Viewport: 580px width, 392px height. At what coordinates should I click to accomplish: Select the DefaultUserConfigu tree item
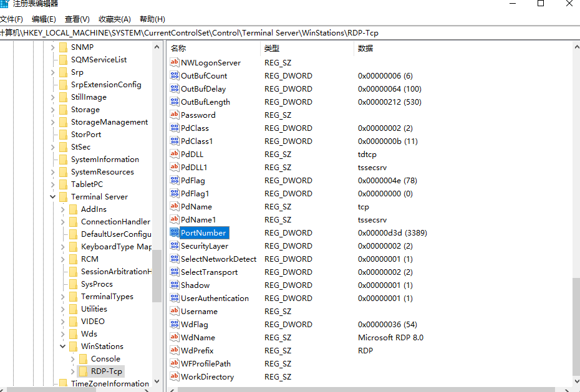116,234
